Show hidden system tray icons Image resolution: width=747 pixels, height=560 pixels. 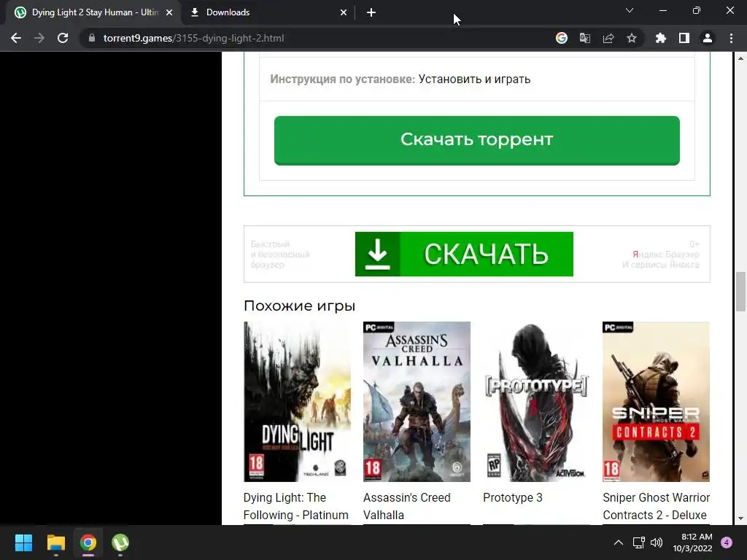point(619,542)
